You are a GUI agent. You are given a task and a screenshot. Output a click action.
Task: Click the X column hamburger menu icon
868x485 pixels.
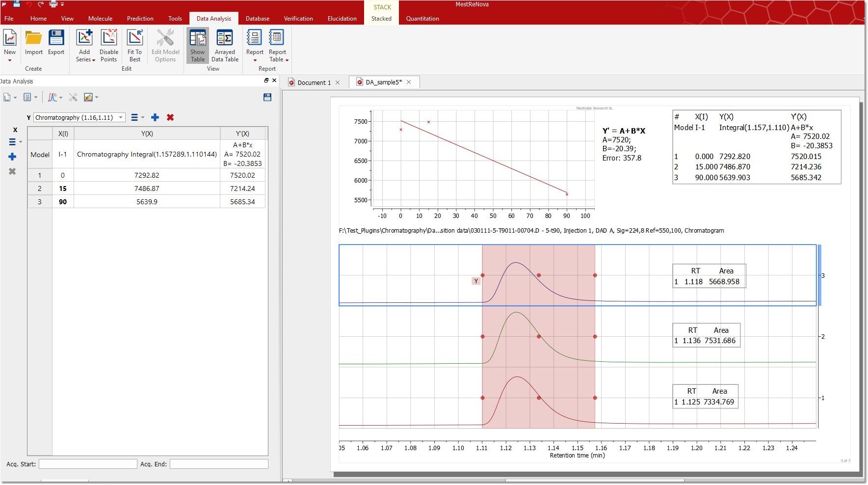(x=12, y=142)
